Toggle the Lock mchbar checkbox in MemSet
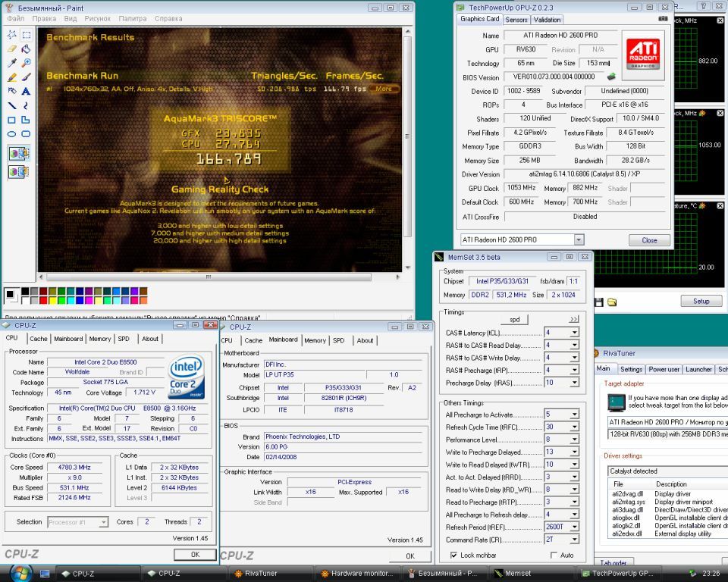This screenshot has width=728, height=582. (453, 555)
